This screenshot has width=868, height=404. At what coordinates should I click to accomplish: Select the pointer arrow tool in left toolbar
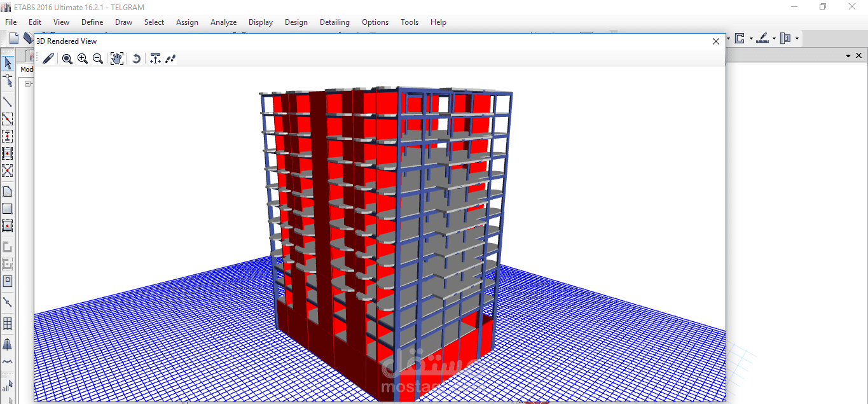(x=8, y=63)
